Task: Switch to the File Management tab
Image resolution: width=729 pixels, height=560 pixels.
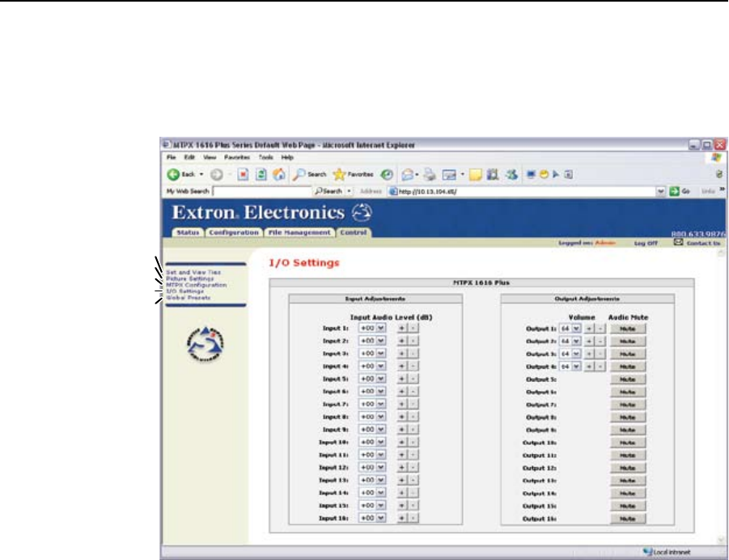Action: (299, 232)
